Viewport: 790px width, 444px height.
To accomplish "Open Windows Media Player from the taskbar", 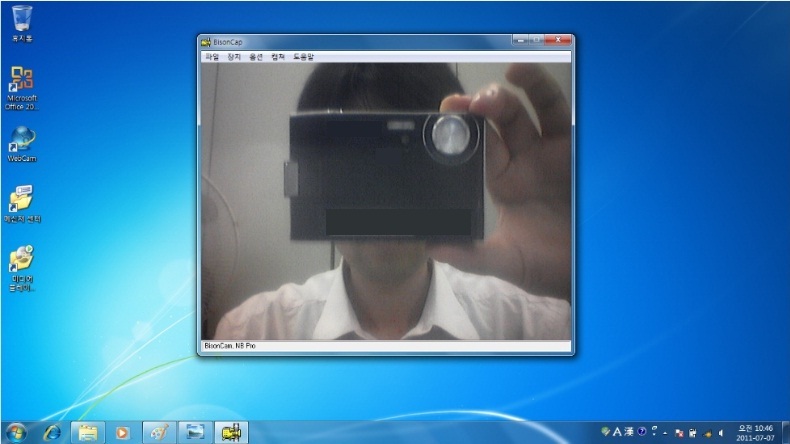I will tap(122, 432).
